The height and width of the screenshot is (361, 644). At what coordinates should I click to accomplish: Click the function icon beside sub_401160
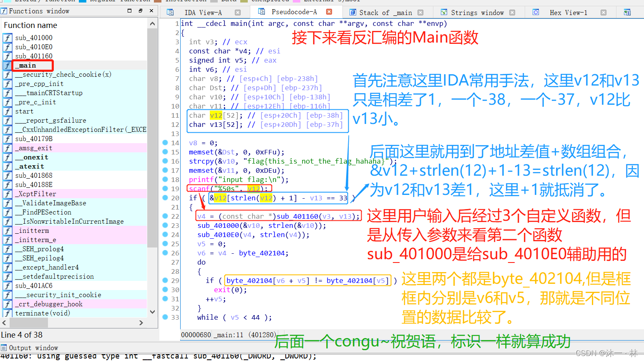pyautogui.click(x=8, y=56)
